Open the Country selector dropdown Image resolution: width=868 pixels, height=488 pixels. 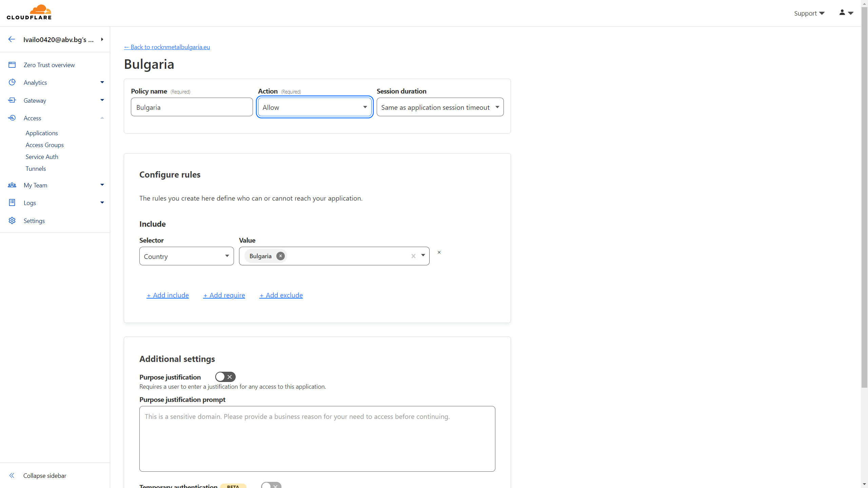click(x=186, y=256)
